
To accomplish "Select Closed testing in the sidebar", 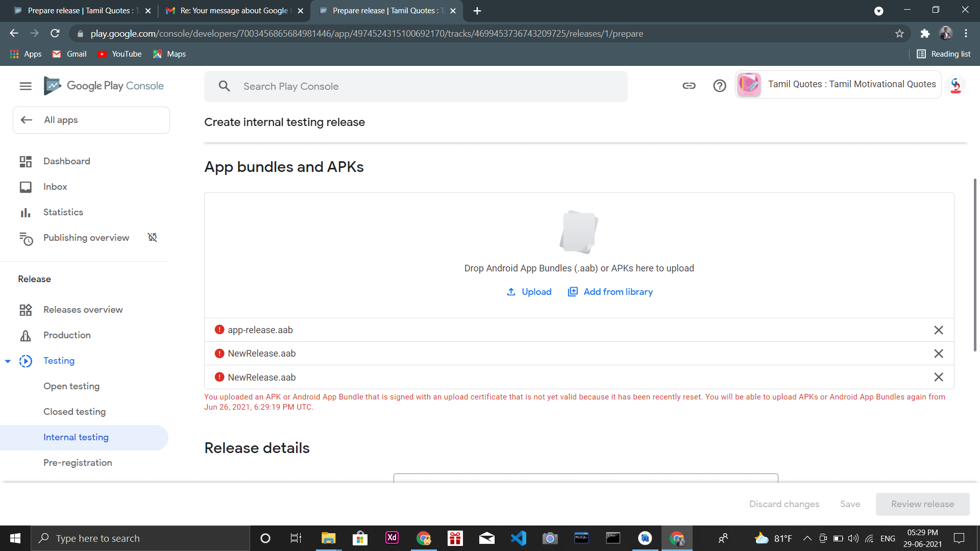I will click(x=75, y=412).
